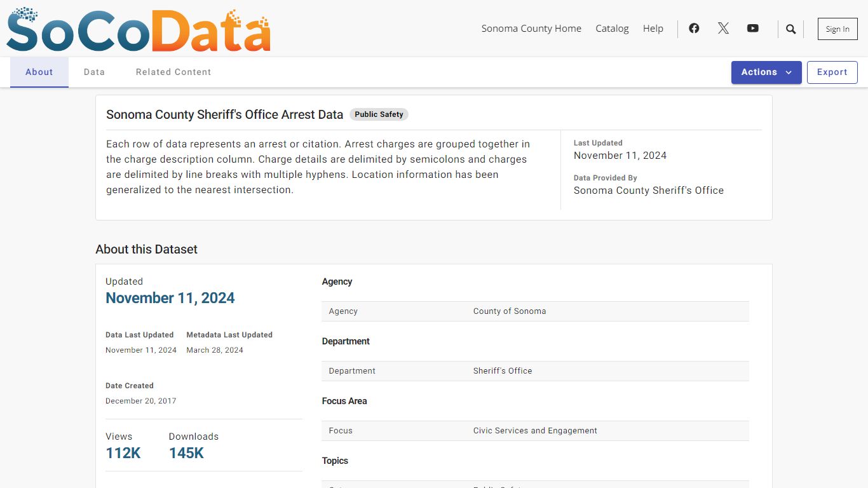This screenshot has width=868, height=488.
Task: Click the 'March 28, 2024' metadata updated value
Action: click(x=215, y=350)
